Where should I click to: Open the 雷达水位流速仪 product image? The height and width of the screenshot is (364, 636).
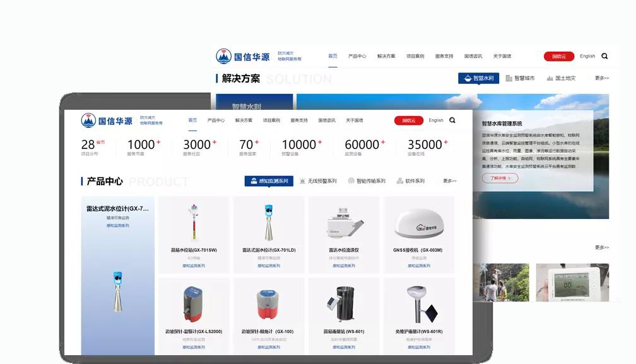[344, 223]
